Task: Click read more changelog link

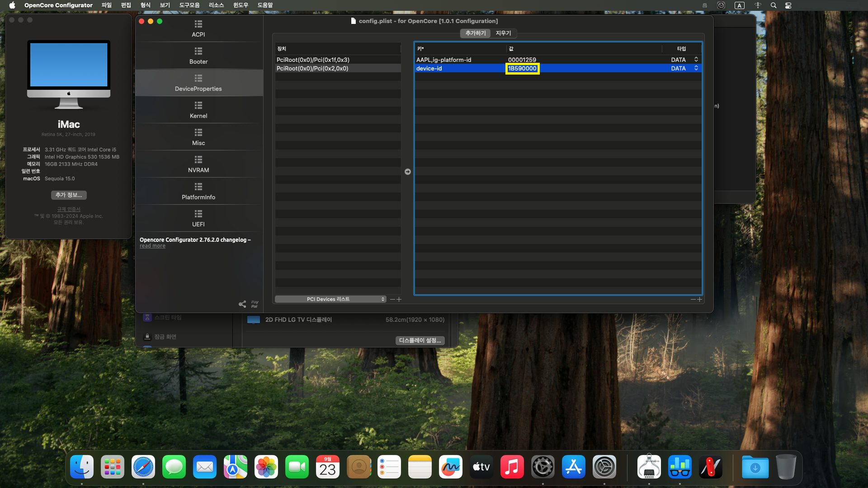Action: (x=152, y=246)
